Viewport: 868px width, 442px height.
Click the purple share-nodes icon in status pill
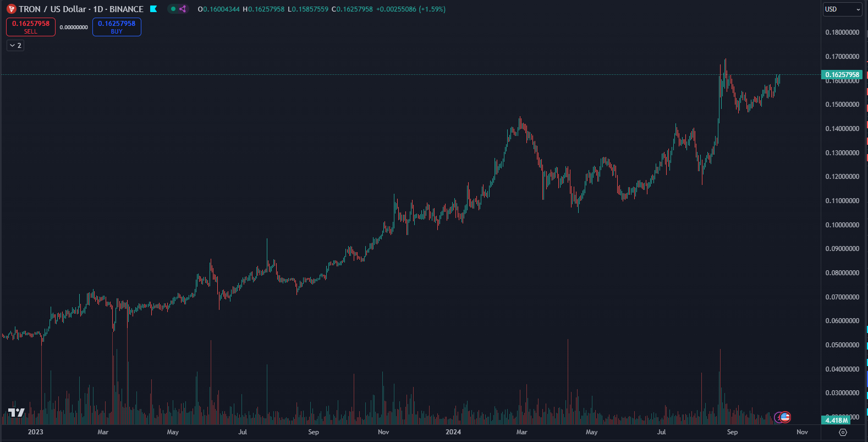coord(183,9)
